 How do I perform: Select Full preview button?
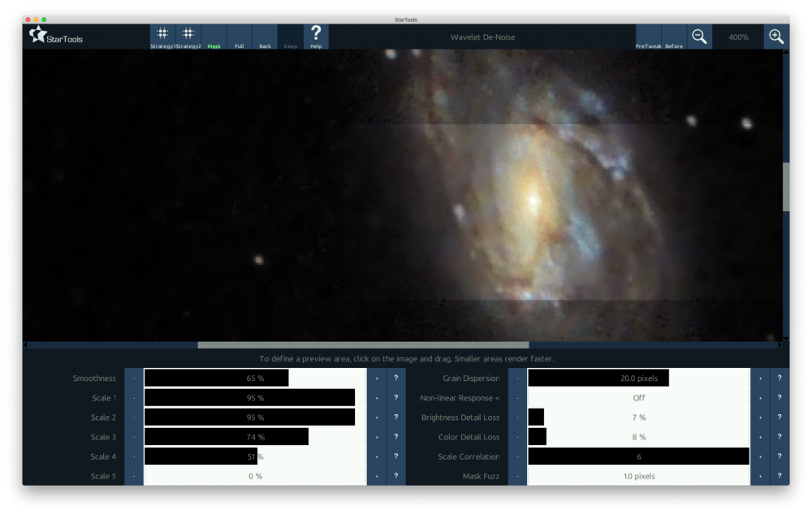pos(240,37)
